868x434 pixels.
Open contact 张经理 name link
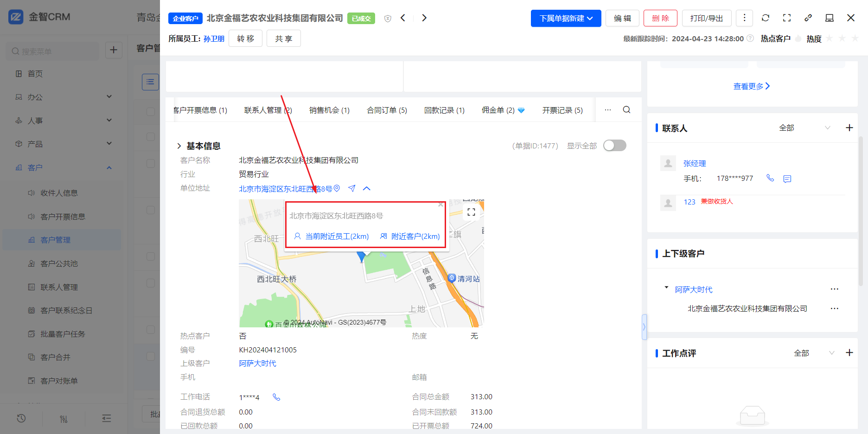pyautogui.click(x=695, y=163)
